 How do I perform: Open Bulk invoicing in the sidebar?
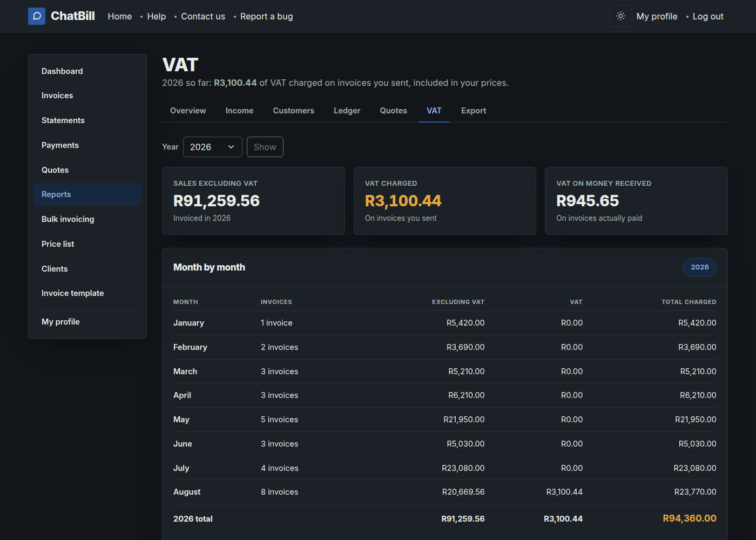pos(87,219)
